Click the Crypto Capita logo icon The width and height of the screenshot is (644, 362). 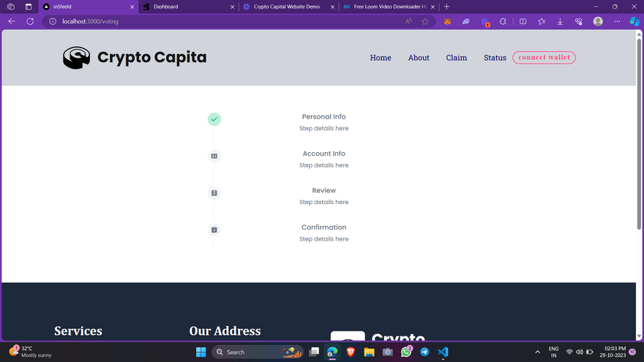pos(76,58)
